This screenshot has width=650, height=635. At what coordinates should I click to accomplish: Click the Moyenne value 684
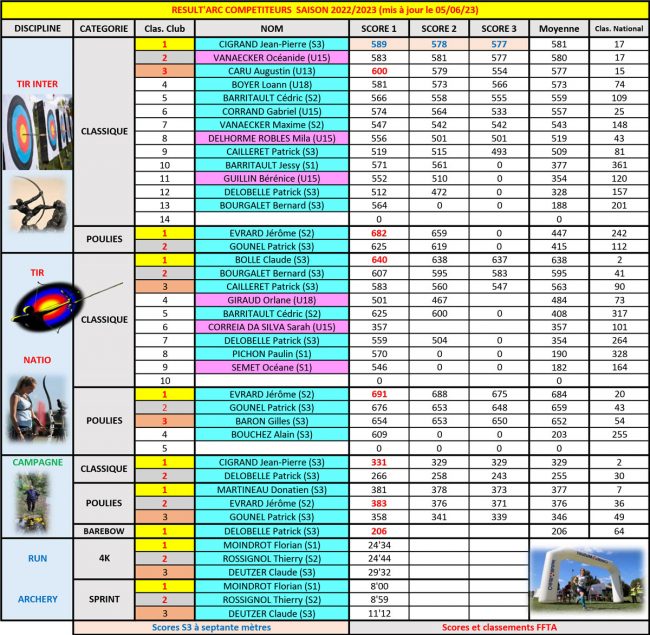coord(559,394)
